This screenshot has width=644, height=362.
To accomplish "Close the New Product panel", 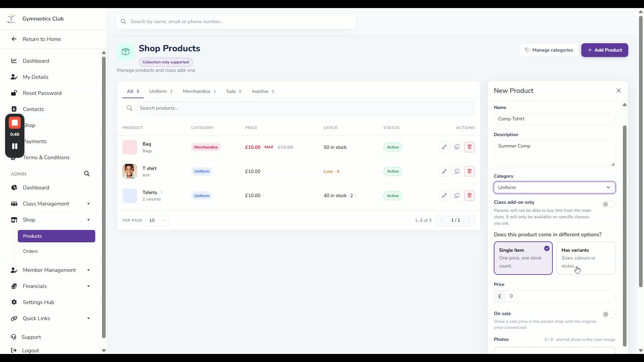I will point(619,91).
